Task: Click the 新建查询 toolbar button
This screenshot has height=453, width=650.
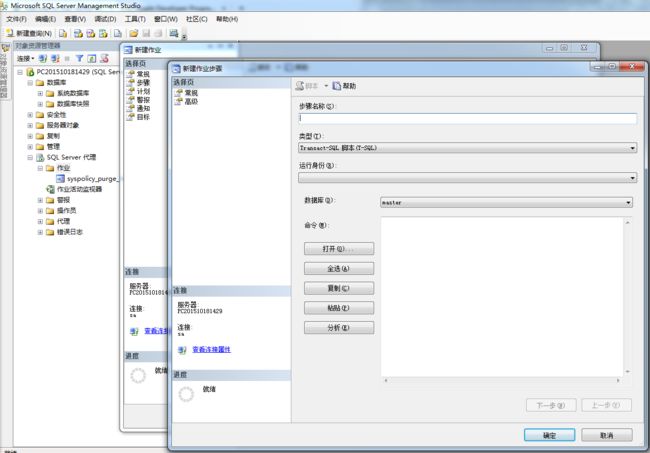Action: click(29, 33)
